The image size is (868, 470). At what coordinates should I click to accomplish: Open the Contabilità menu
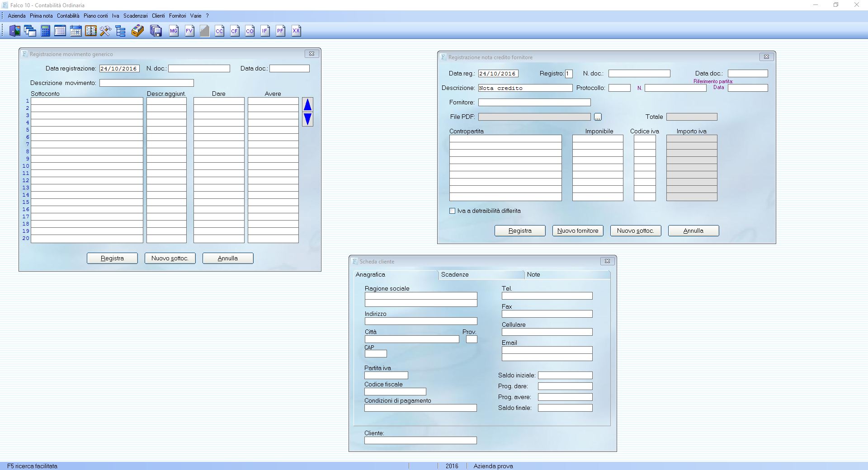68,16
